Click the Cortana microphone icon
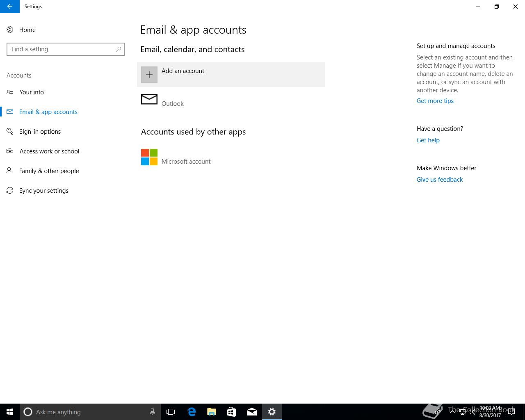Screen dimensions: 525x420 point(152,412)
